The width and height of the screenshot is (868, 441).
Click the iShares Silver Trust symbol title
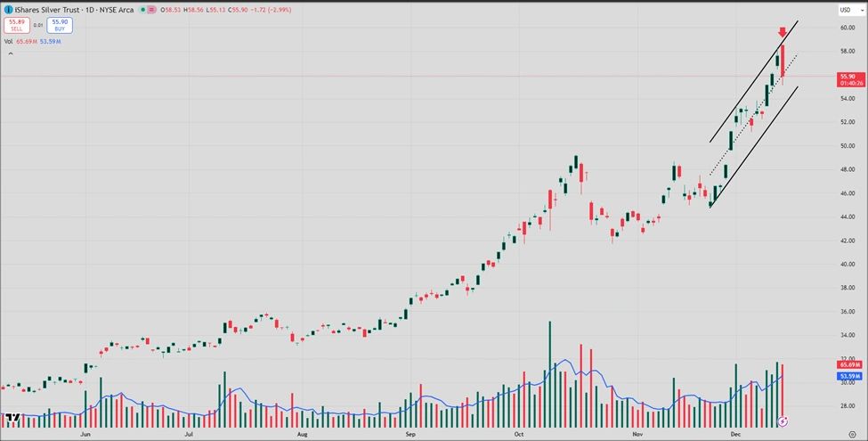[49, 10]
